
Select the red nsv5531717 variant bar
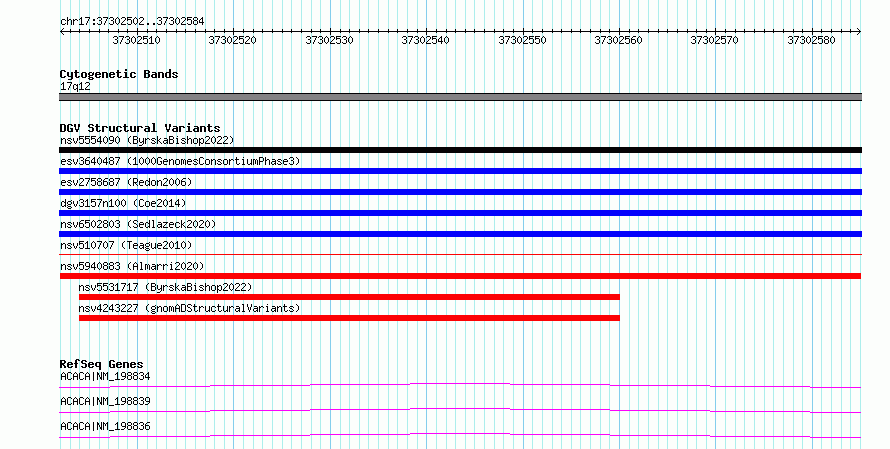tap(349, 297)
